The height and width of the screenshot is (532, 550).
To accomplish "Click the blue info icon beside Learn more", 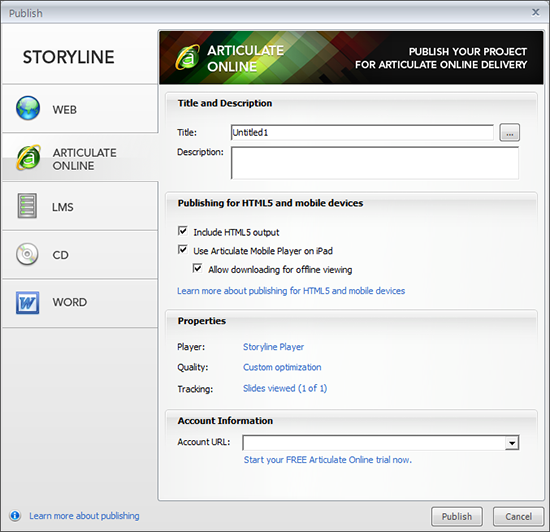I will point(15,515).
